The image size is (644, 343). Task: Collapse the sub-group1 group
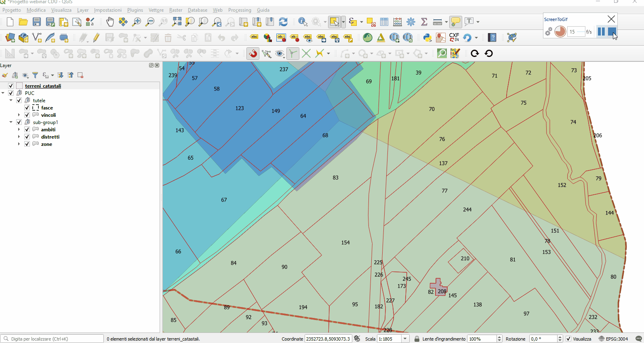pos(11,122)
